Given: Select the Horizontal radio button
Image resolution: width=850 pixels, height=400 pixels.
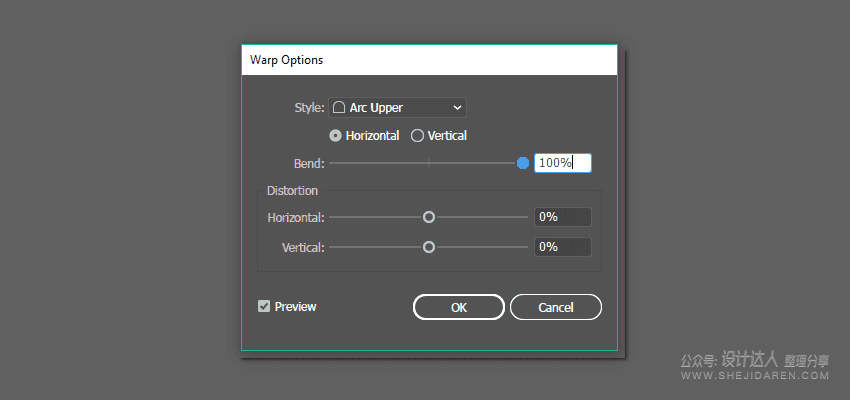Looking at the screenshot, I should pyautogui.click(x=336, y=136).
